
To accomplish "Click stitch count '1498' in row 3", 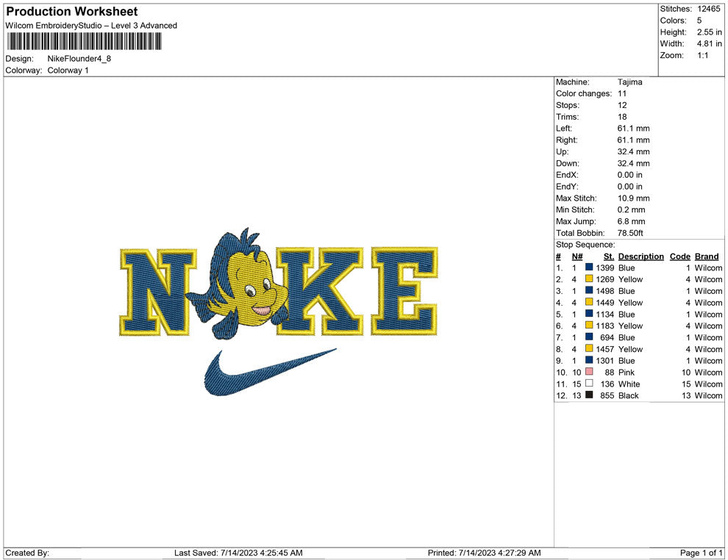I will (605, 291).
